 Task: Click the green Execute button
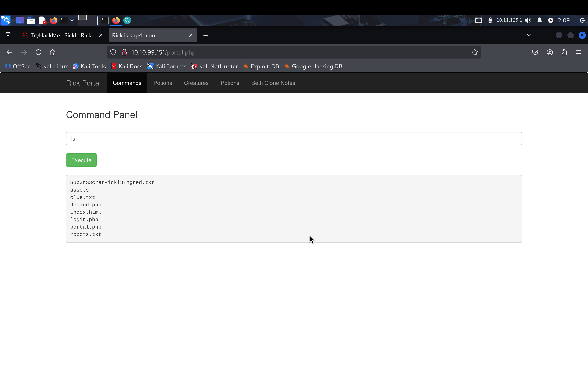[81, 160]
